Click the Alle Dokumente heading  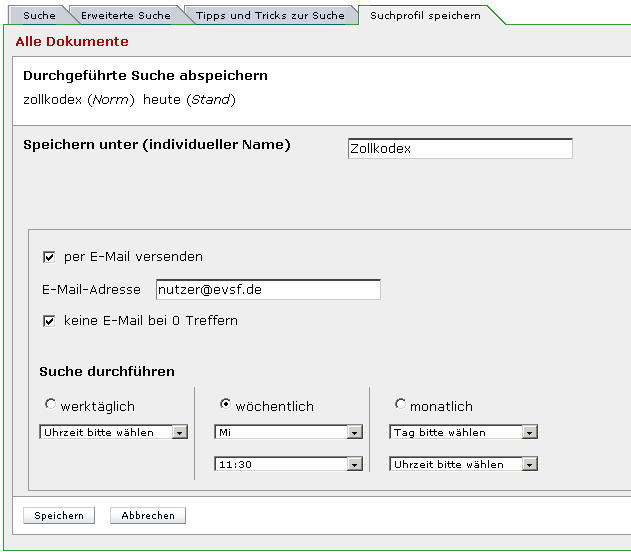point(72,42)
